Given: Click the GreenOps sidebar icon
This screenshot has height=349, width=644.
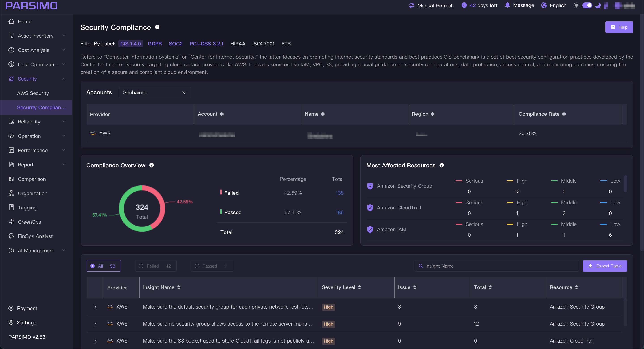Looking at the screenshot, I should (x=11, y=222).
